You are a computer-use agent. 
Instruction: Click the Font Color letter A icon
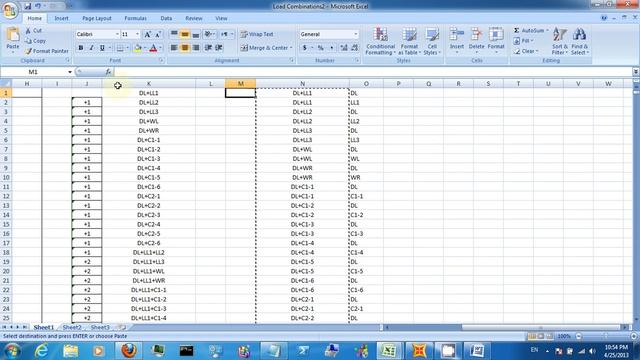(x=153, y=48)
